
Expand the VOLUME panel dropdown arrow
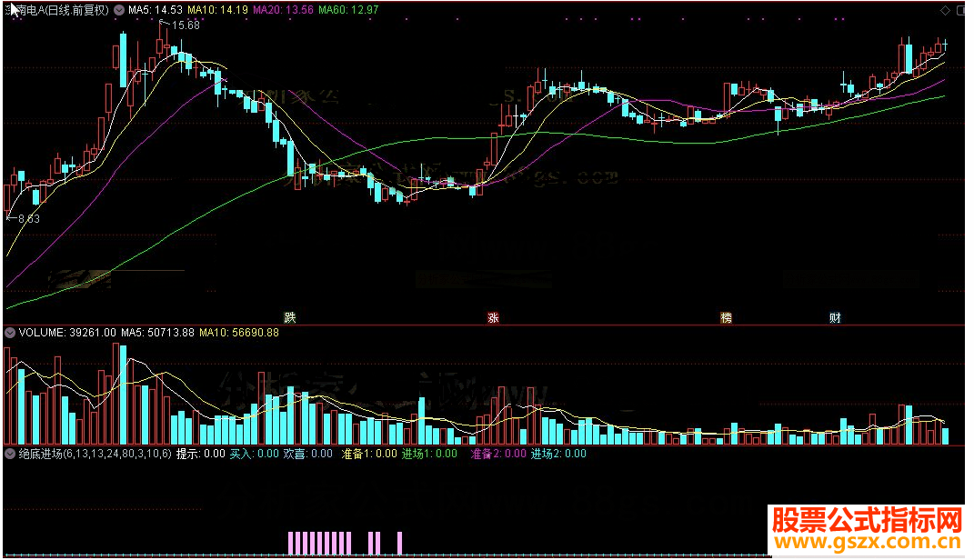[10, 333]
